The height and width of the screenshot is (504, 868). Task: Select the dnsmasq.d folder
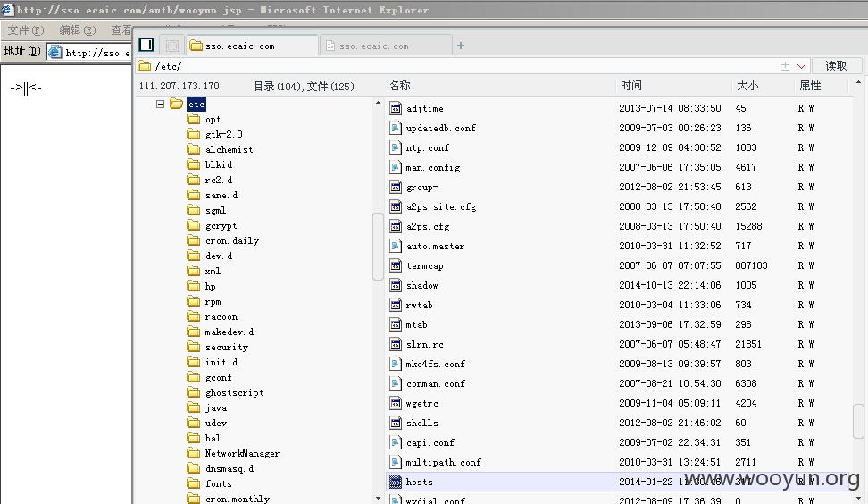click(x=230, y=468)
